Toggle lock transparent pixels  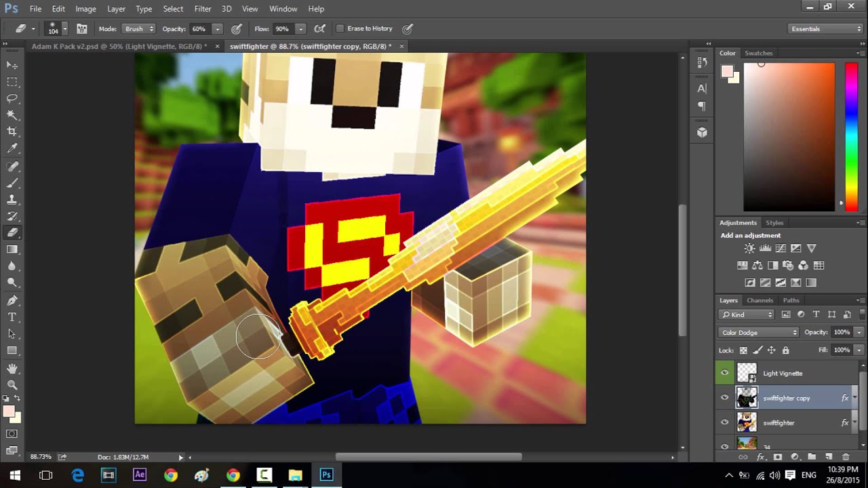[743, 350]
